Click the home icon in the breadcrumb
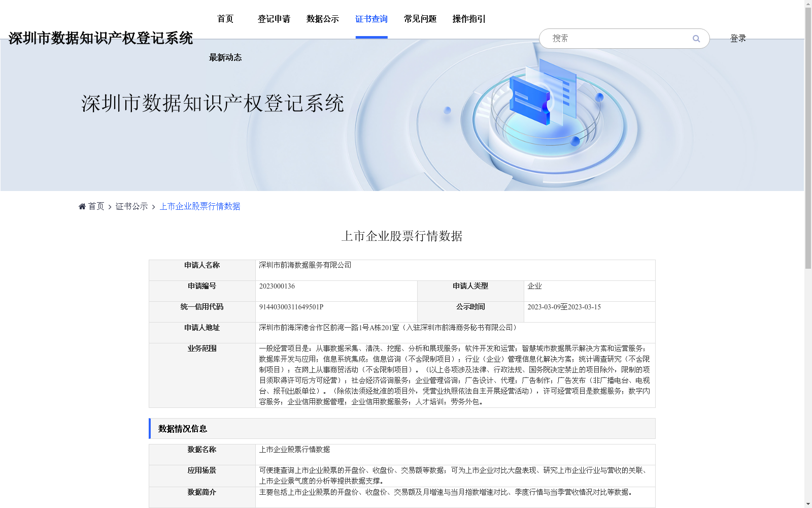The height and width of the screenshot is (508, 812). click(82, 206)
